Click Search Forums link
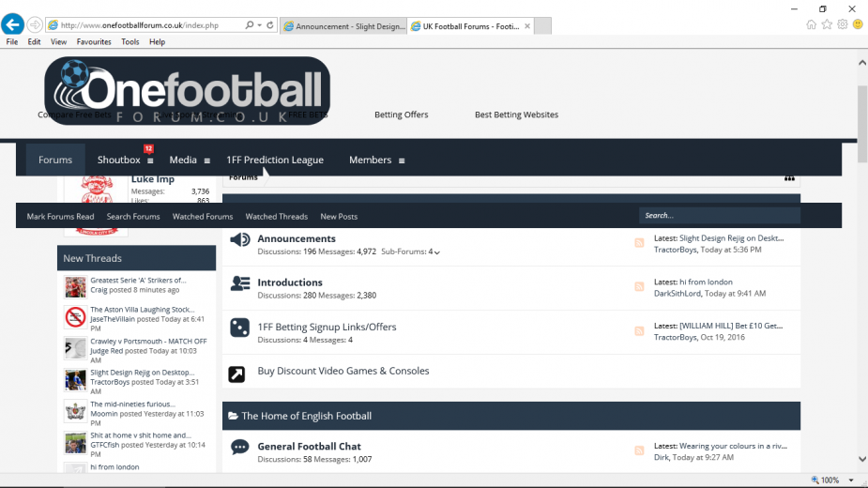This screenshot has height=488, width=868. [133, 217]
